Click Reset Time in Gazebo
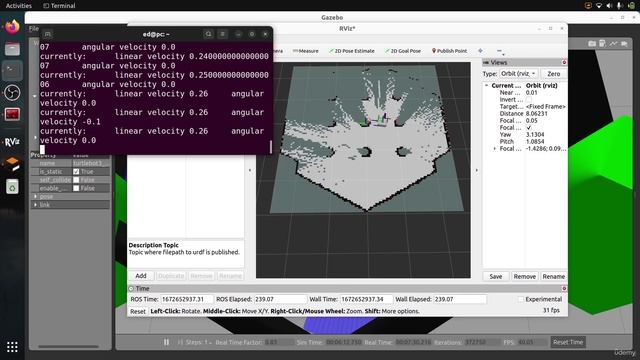This screenshot has width=640, height=360. tap(568, 342)
